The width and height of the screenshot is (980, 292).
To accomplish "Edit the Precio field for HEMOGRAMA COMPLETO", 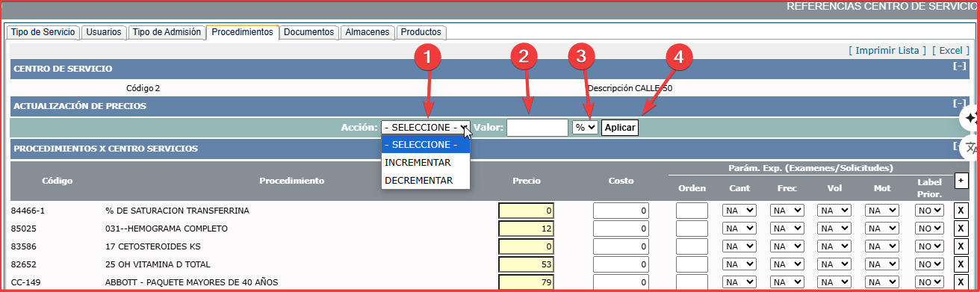I will coord(527,229).
